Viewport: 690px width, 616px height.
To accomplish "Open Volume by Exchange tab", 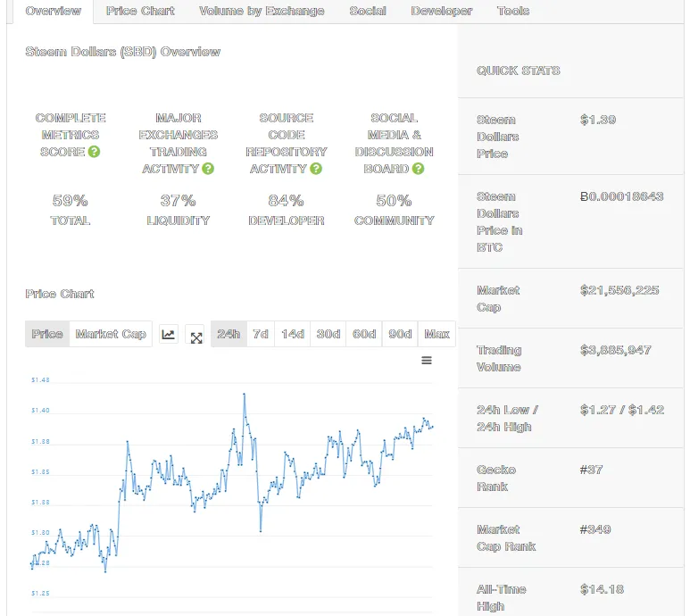I will [x=262, y=11].
